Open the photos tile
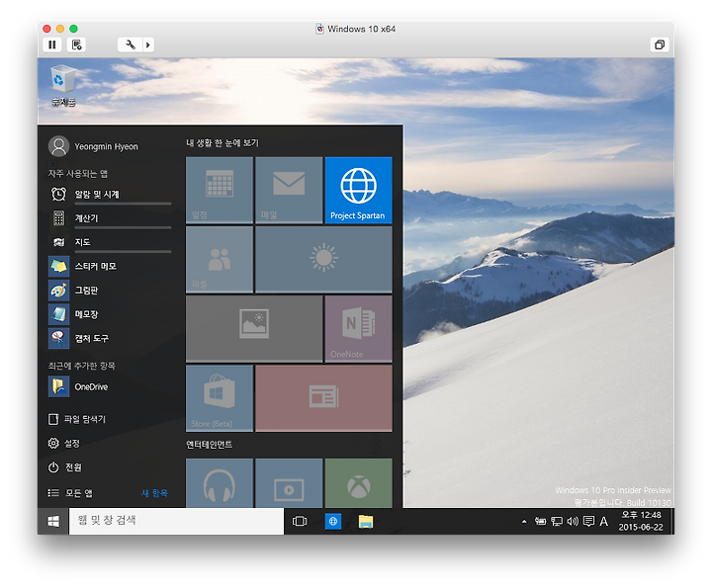This screenshot has width=712, height=588. tap(254, 329)
